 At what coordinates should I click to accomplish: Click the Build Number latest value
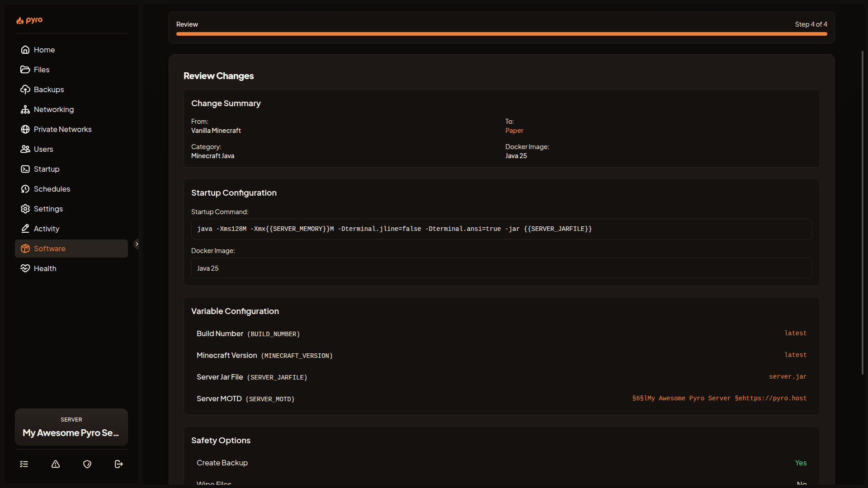[x=796, y=333]
